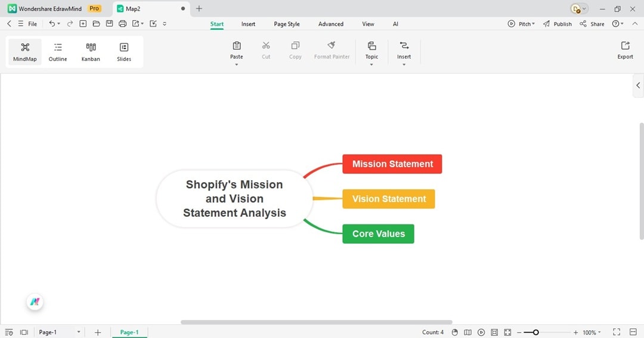Viewport: 644px width, 338px height.
Task: Select the Vision Statement topic node
Action: pyautogui.click(x=389, y=199)
